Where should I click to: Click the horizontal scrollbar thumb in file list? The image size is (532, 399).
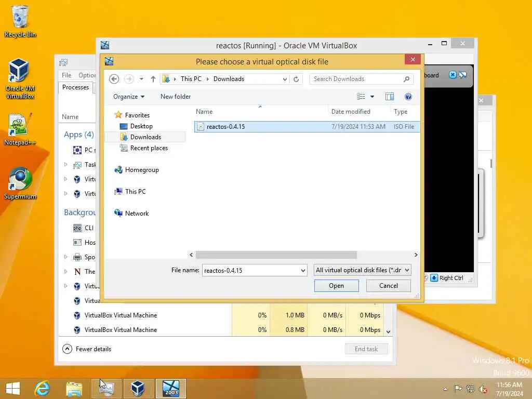coord(276,255)
